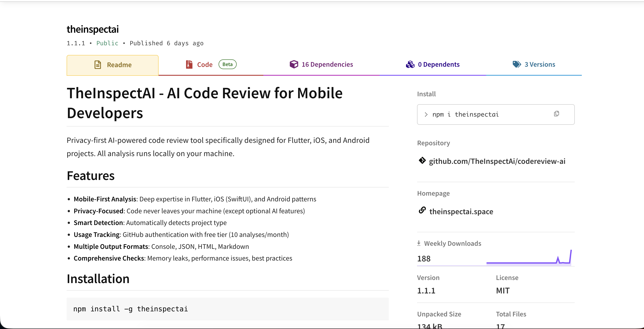This screenshot has height=329, width=644.
Task: Click the Total Files label
Action: point(511,314)
